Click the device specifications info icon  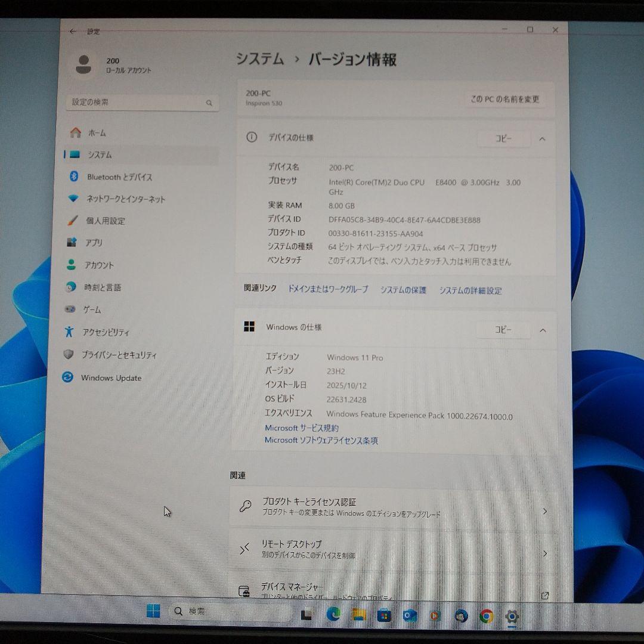coord(252,137)
